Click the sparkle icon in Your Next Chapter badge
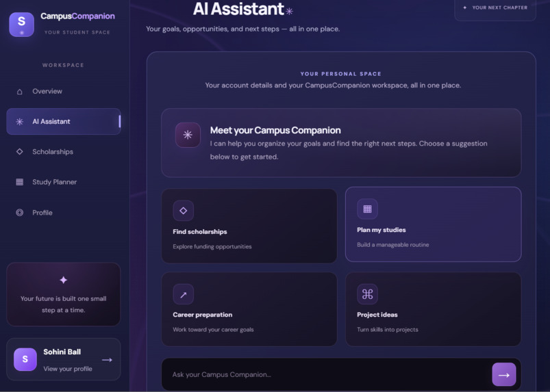The image size is (550, 392). point(465,8)
